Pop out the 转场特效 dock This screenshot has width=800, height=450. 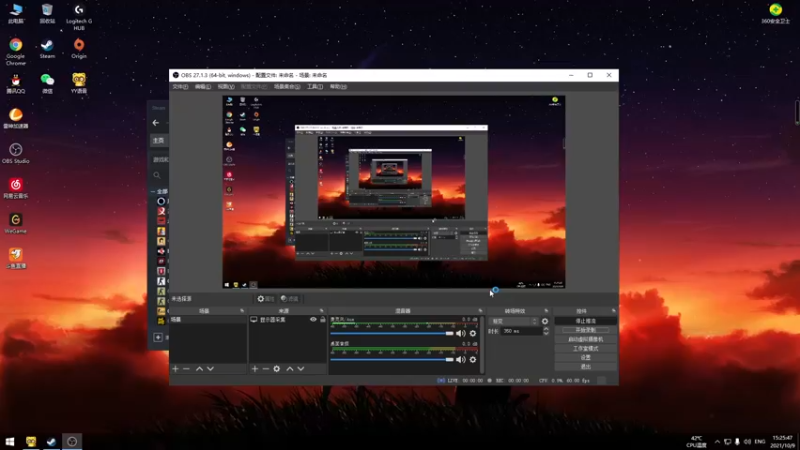click(546, 311)
